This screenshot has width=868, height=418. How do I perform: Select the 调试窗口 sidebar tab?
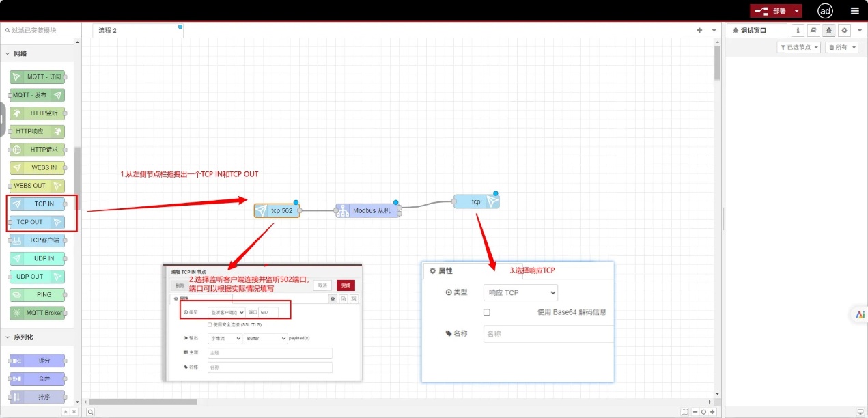[753, 30]
